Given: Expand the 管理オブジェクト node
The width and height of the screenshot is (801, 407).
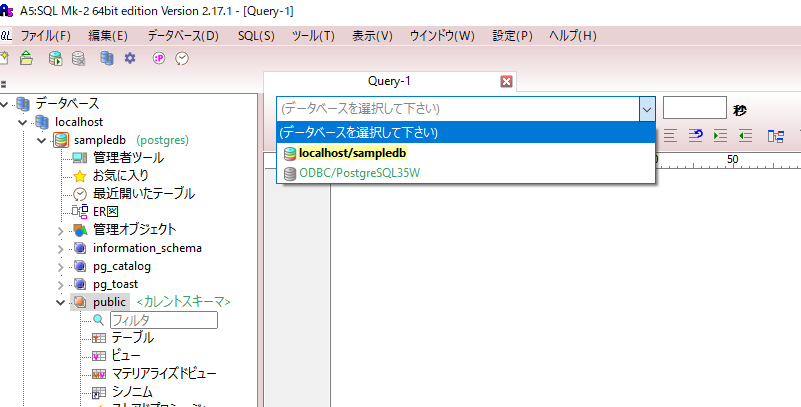Looking at the screenshot, I should (61, 231).
